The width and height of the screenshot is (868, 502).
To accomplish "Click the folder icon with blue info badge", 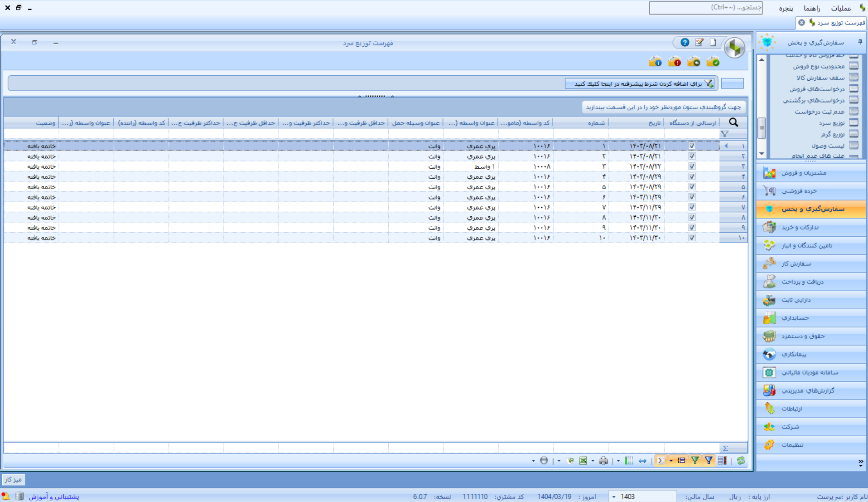I will [x=655, y=62].
